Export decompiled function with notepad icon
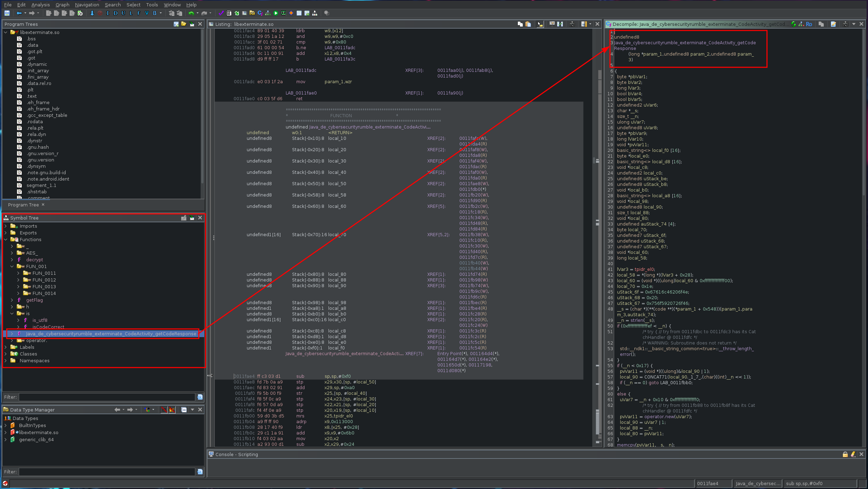This screenshot has height=489, width=868. click(833, 24)
